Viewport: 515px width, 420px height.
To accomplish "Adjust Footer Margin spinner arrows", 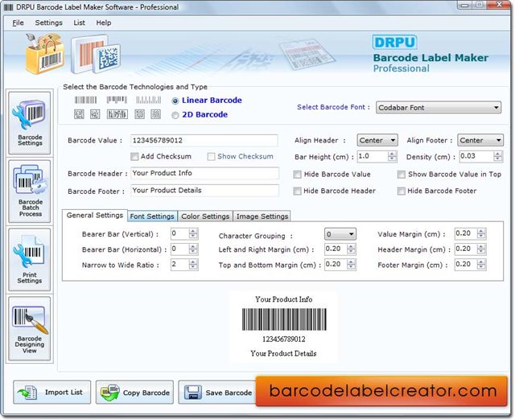I will tap(481, 265).
